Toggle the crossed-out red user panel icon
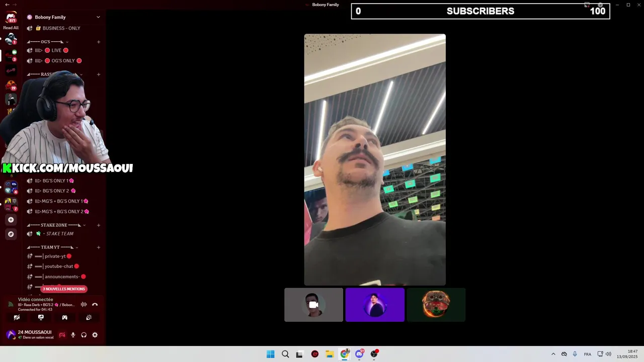 pyautogui.click(x=62, y=335)
